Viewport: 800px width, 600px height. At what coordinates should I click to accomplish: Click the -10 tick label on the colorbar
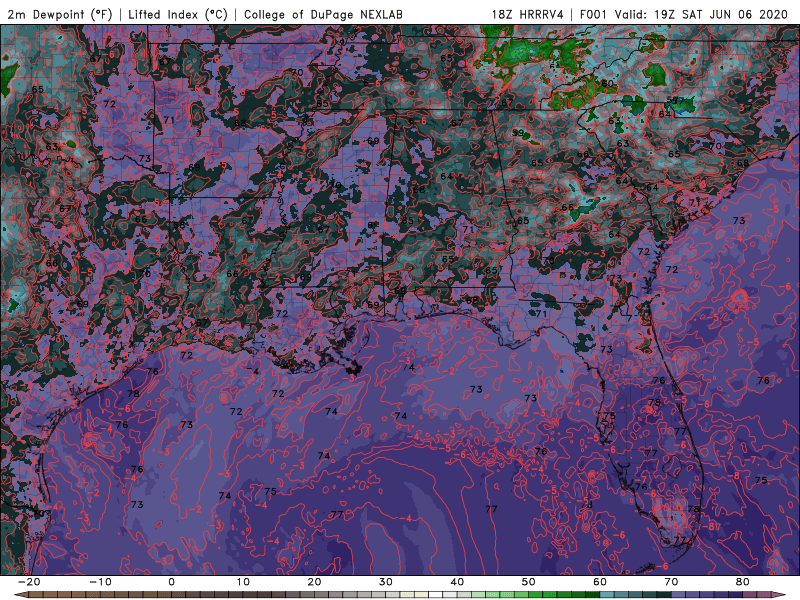(x=100, y=582)
